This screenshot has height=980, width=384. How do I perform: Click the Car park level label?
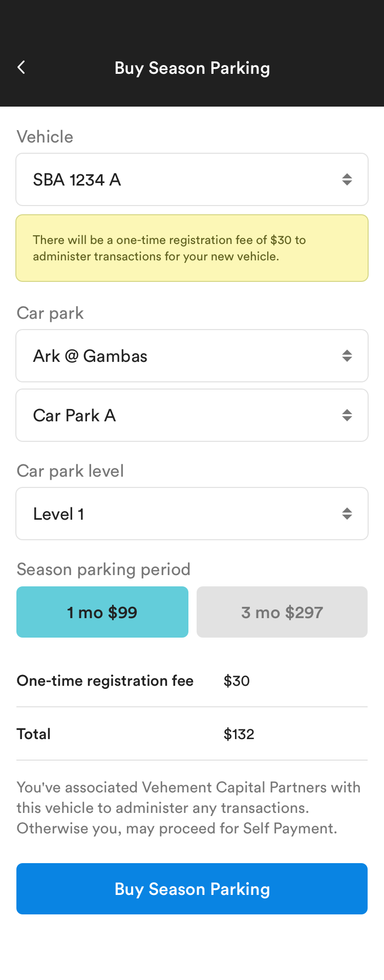pos(70,471)
